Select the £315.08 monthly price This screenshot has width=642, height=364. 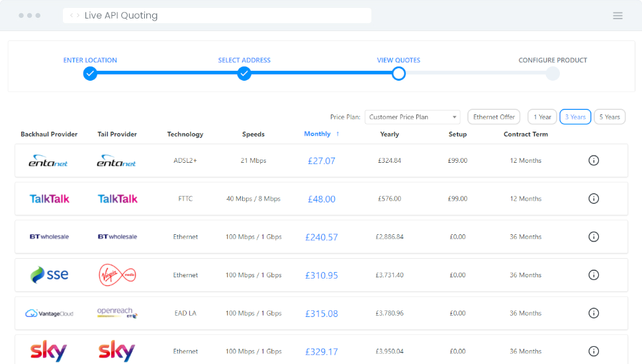click(322, 314)
